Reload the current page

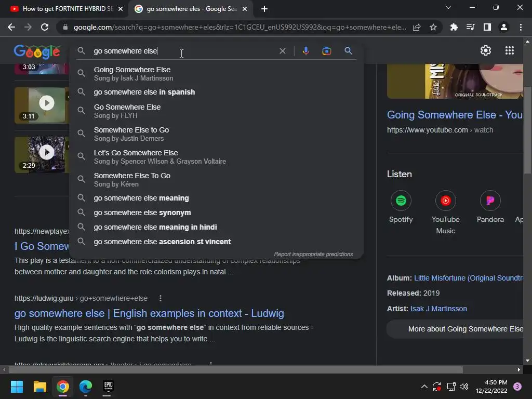click(x=45, y=27)
